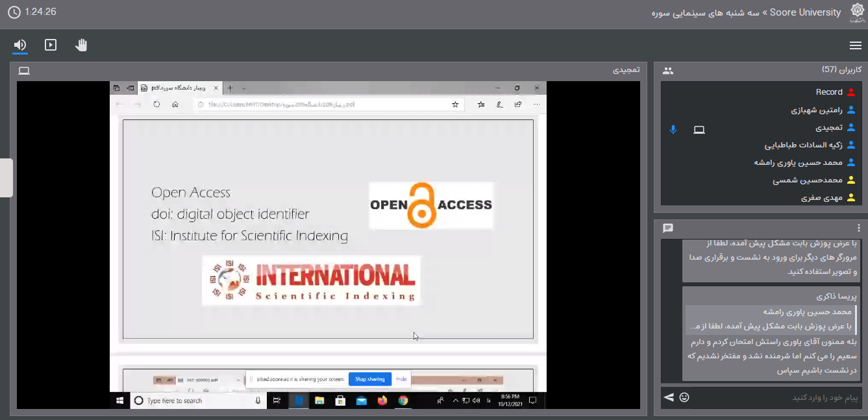Viewport: 868px width, 420px height.
Task: Open the favorites list in shared browser
Action: (x=481, y=105)
